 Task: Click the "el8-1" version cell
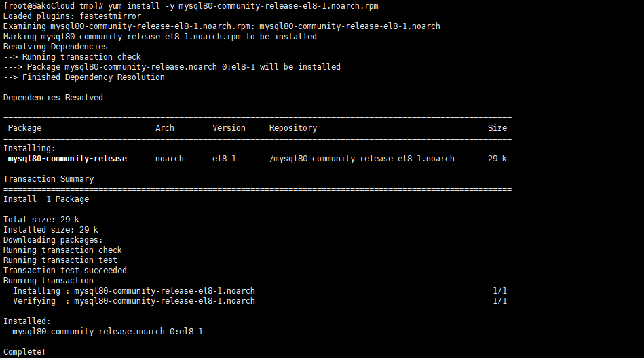(224, 159)
